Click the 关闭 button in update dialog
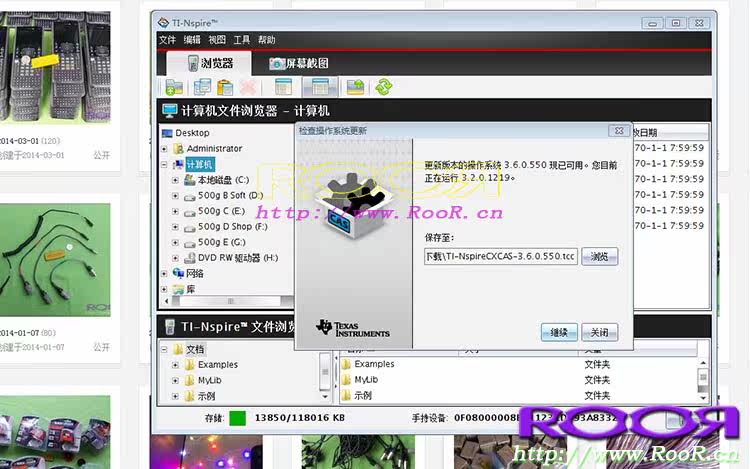The height and width of the screenshot is (469, 750). pos(599,332)
